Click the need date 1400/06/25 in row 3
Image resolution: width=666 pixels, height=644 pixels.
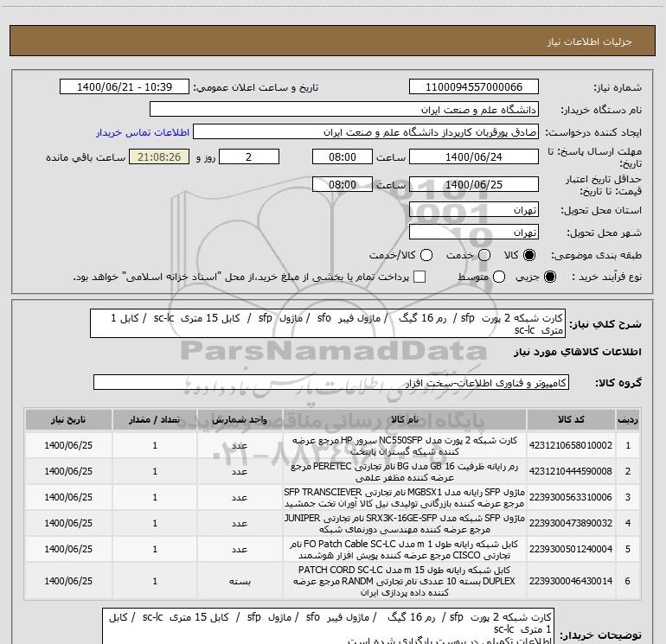[68, 497]
